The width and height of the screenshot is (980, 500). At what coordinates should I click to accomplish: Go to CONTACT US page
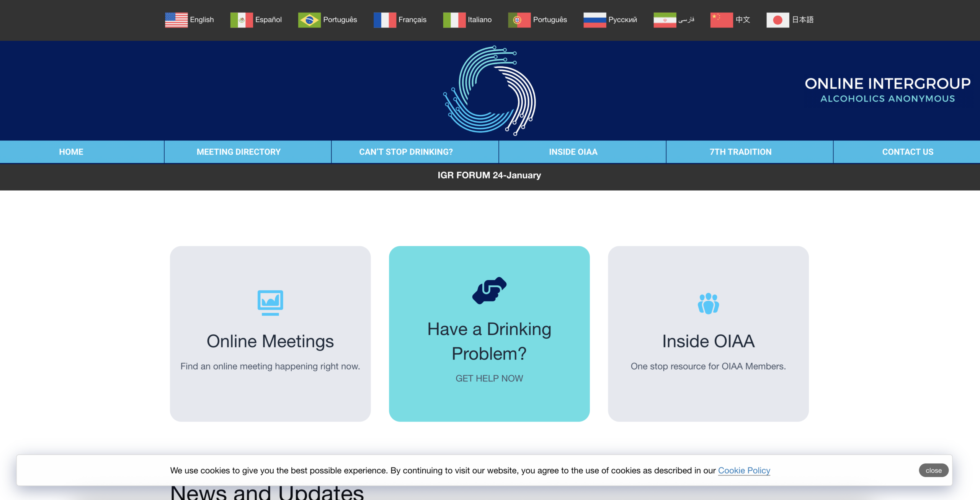click(908, 151)
